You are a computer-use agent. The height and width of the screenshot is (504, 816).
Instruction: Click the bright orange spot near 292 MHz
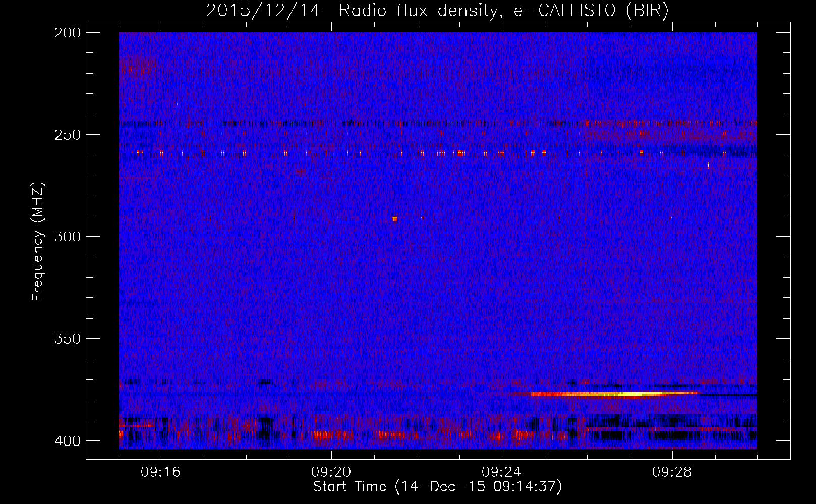(394, 219)
